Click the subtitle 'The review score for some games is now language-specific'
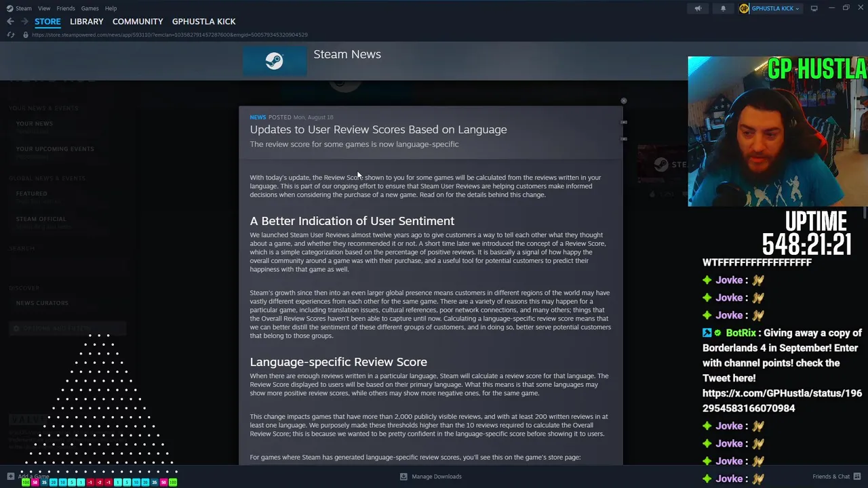 (354, 144)
